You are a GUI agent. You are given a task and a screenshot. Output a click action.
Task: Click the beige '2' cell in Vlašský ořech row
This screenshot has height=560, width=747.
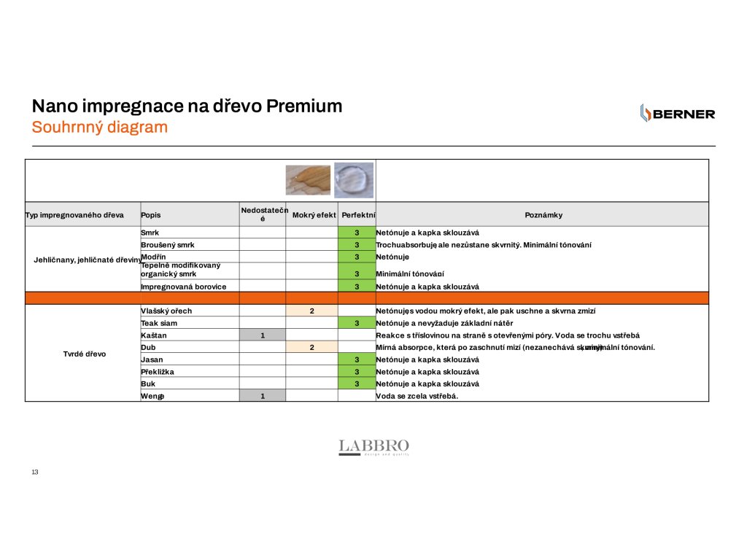tap(312, 311)
